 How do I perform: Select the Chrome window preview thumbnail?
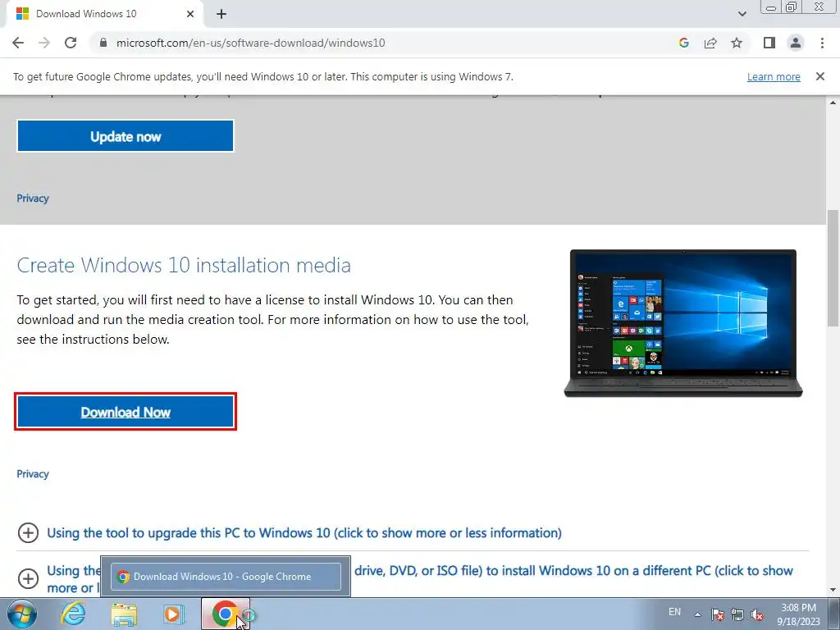[x=226, y=577]
